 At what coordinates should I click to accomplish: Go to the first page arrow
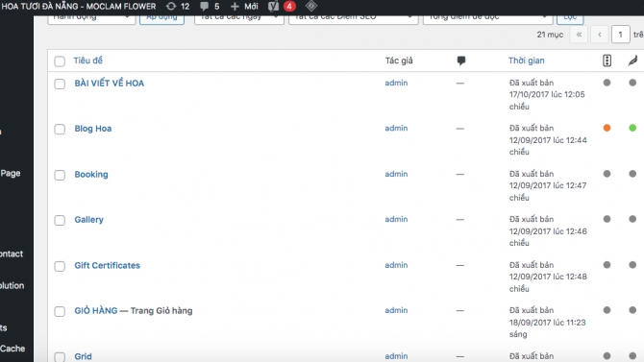[579, 35]
